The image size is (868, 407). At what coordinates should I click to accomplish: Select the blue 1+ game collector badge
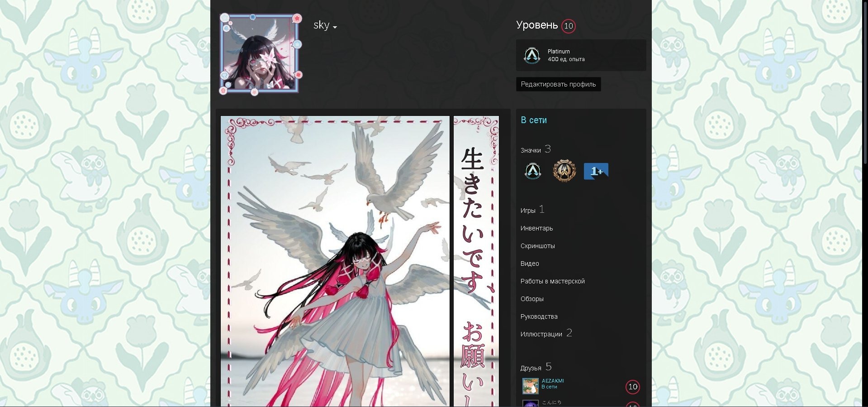[x=596, y=171]
